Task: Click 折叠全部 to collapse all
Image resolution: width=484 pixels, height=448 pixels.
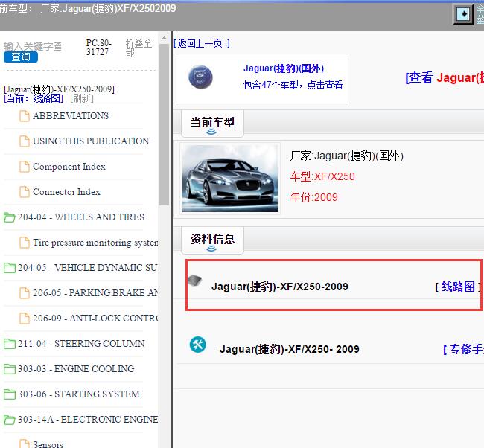Action: [138, 48]
